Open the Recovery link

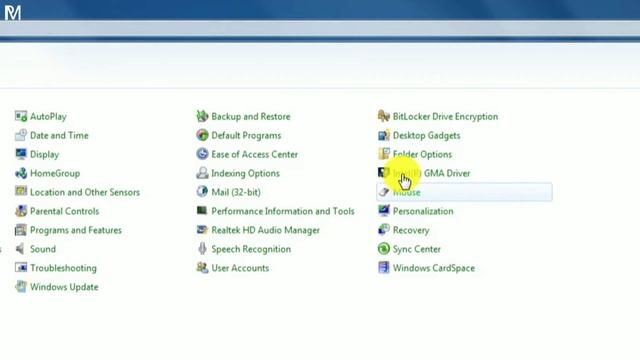[411, 230]
